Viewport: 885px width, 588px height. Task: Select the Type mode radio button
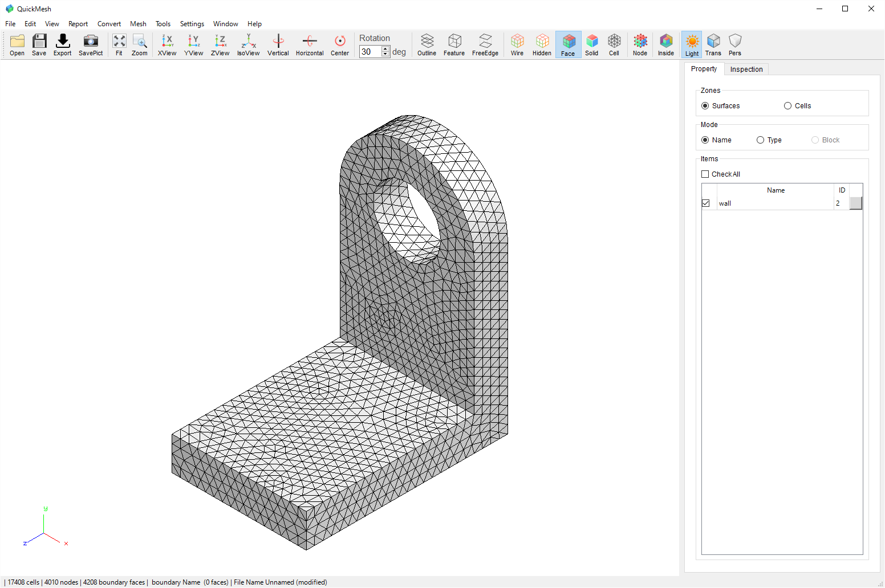761,140
